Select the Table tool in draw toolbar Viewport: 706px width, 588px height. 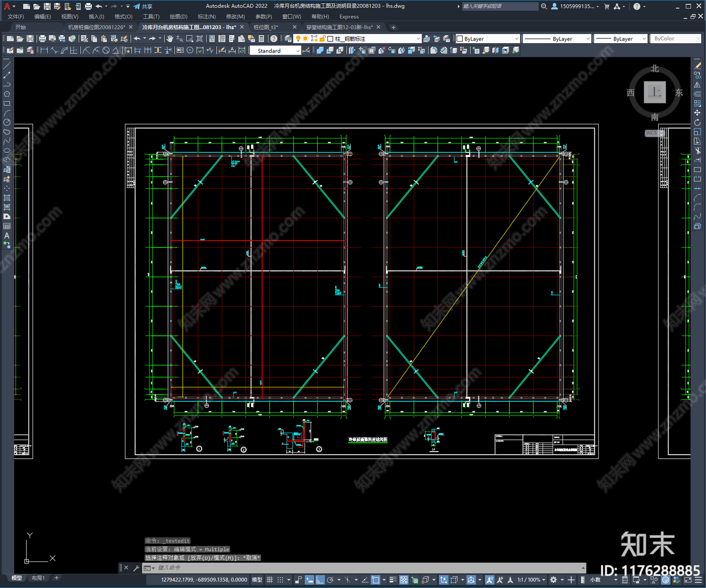[7, 226]
